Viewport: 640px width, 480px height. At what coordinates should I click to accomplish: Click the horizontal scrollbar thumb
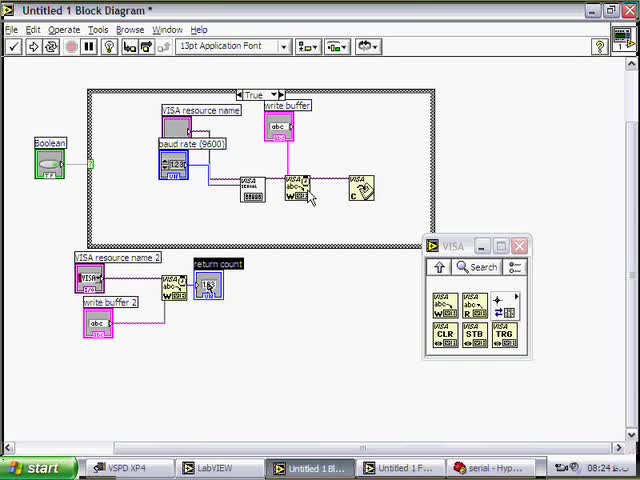[x=362, y=448]
